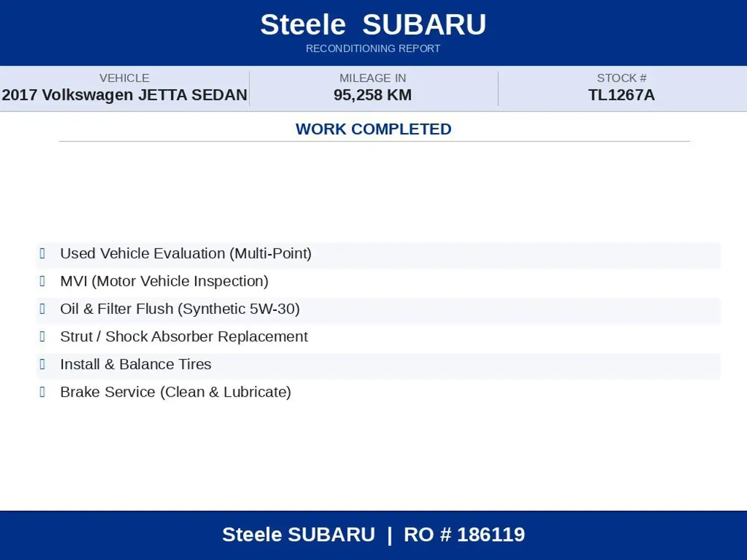Screen dimensions: 747x560
Task: Click Brake Service (Clean & Lubricate) entry
Action: point(176,392)
